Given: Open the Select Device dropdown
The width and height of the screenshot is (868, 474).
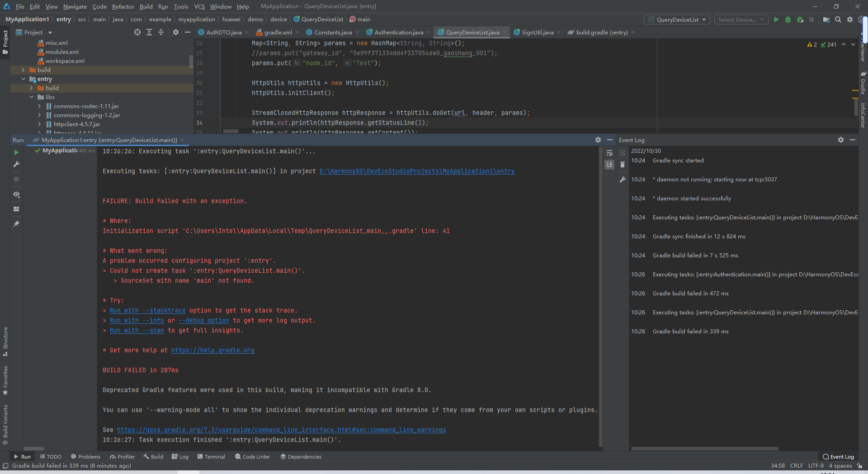Looking at the screenshot, I should 741,19.
